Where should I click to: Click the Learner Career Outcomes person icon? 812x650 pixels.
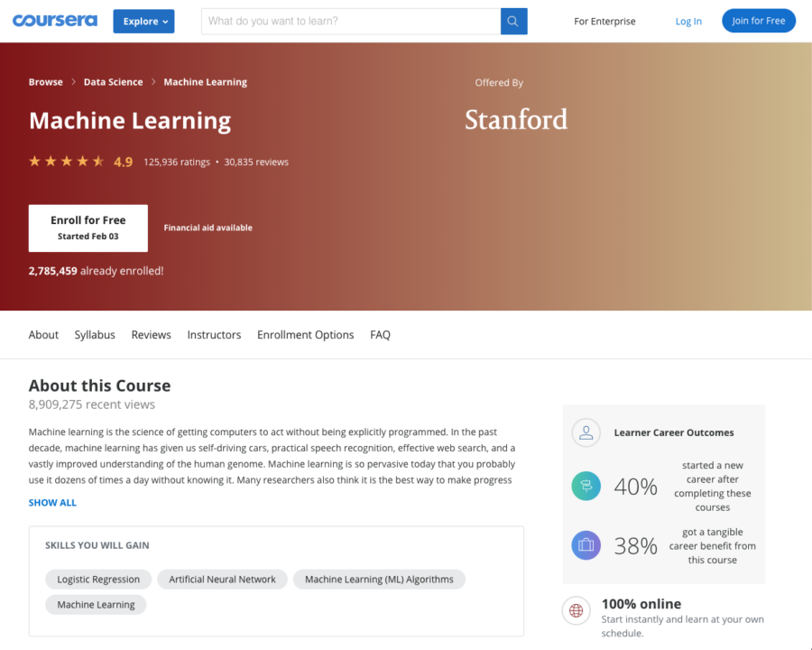coord(586,432)
